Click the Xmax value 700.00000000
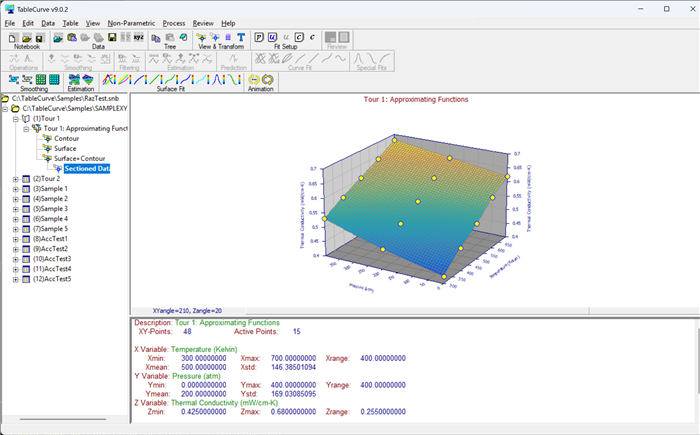The image size is (700, 435). point(293,358)
